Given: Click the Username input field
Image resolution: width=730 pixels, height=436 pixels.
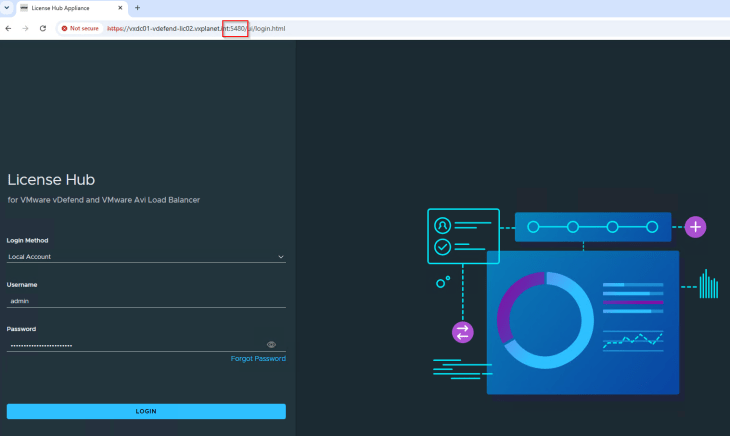Looking at the screenshot, I should tap(146, 301).
